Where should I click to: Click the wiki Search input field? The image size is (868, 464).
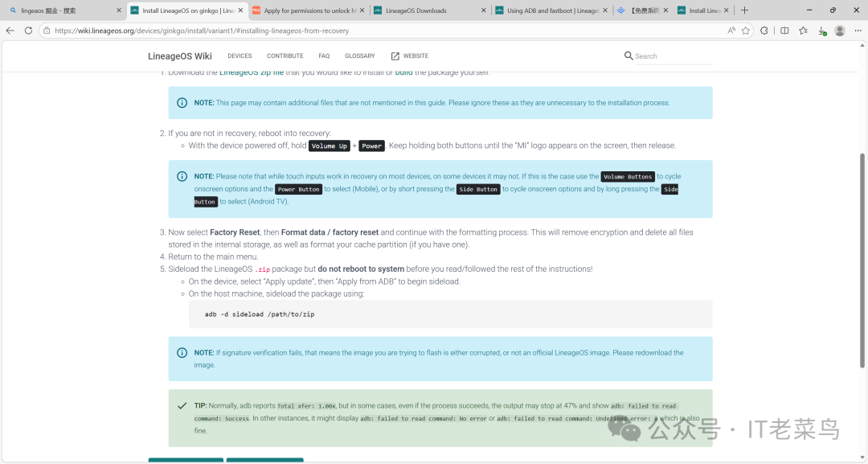[673, 56]
